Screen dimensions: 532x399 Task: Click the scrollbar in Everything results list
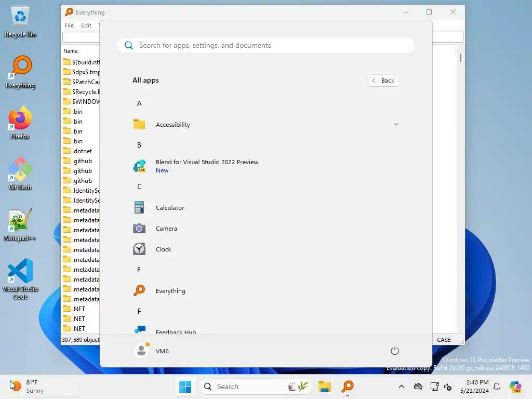pyautogui.click(x=460, y=58)
